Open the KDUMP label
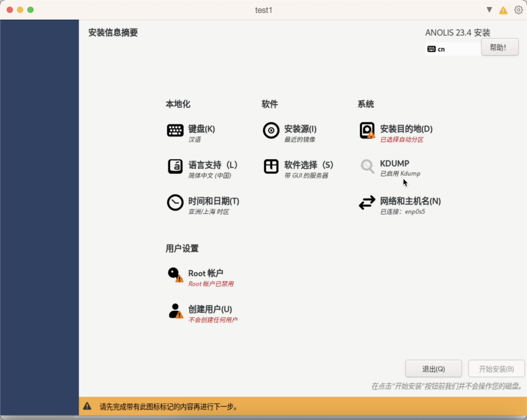 click(394, 164)
